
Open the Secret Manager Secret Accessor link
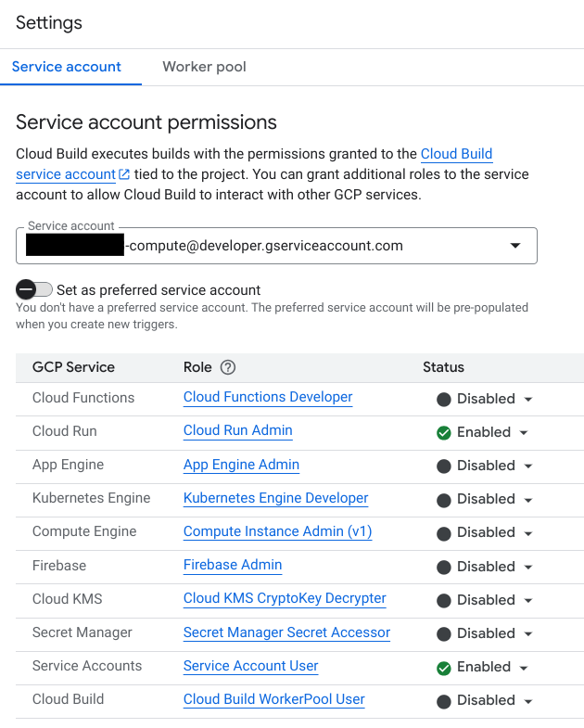[x=286, y=632]
